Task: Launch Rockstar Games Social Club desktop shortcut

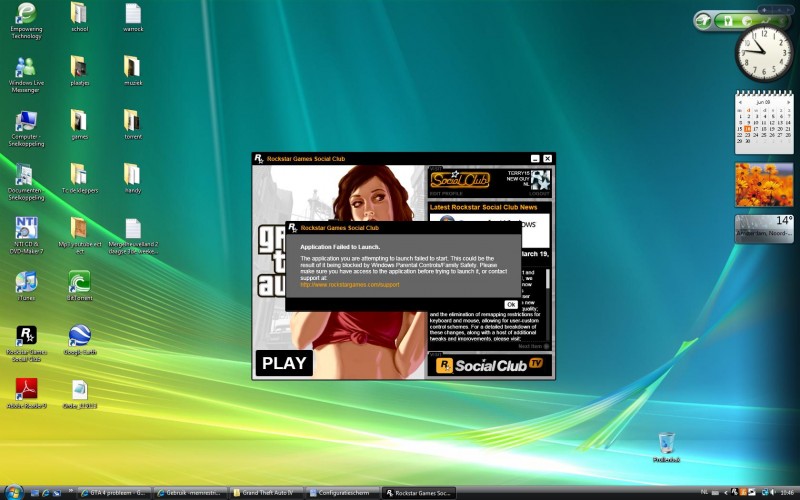Action: (x=26, y=343)
